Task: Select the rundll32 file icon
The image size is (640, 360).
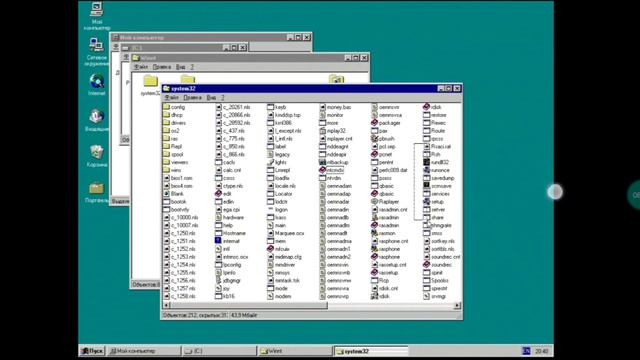Action: coord(427,162)
